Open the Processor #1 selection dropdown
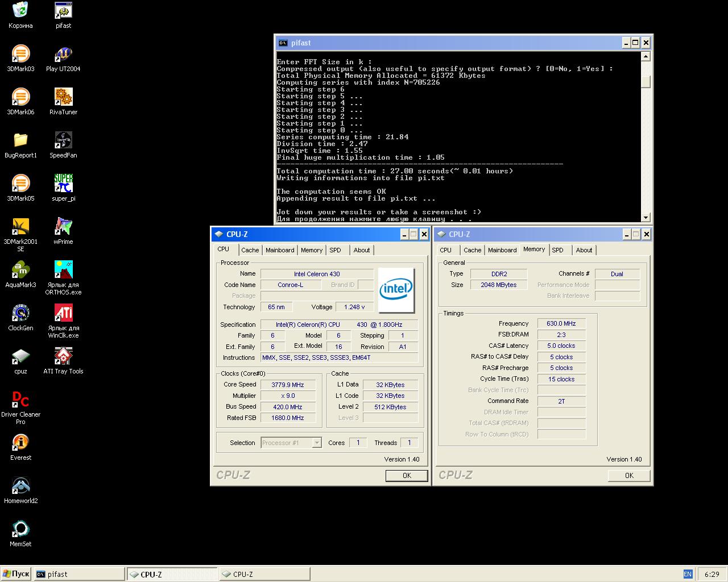This screenshot has height=582, width=728. [x=317, y=443]
